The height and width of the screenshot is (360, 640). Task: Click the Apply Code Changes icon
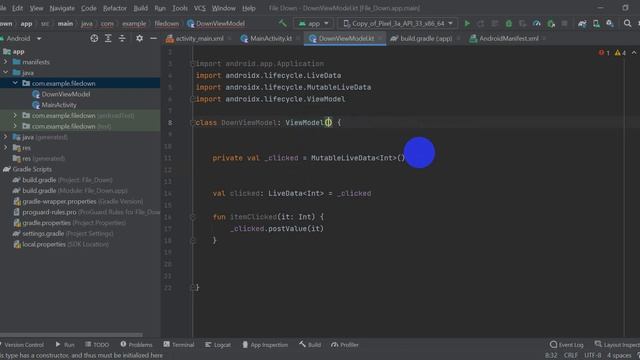tap(495, 24)
